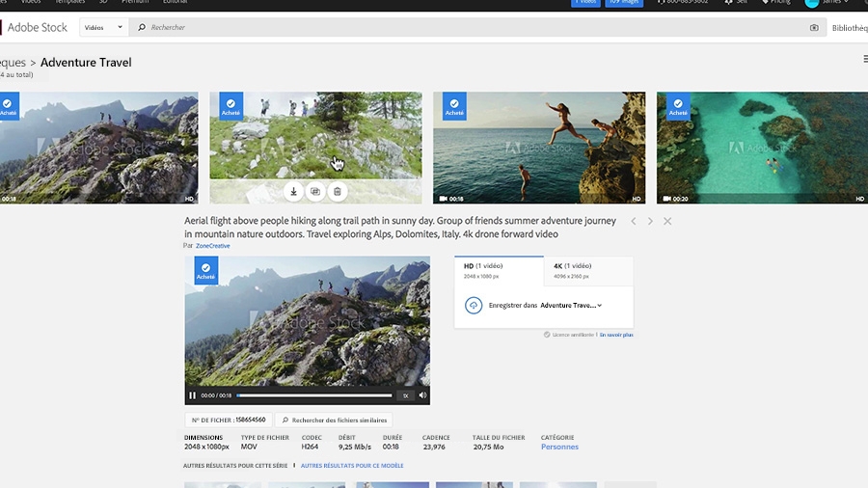Open the Vidéos search type dropdown
Viewport: 868px width, 488px height.
[105, 28]
